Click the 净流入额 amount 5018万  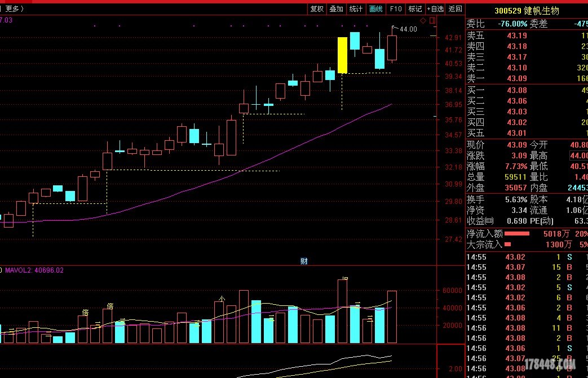(556, 234)
